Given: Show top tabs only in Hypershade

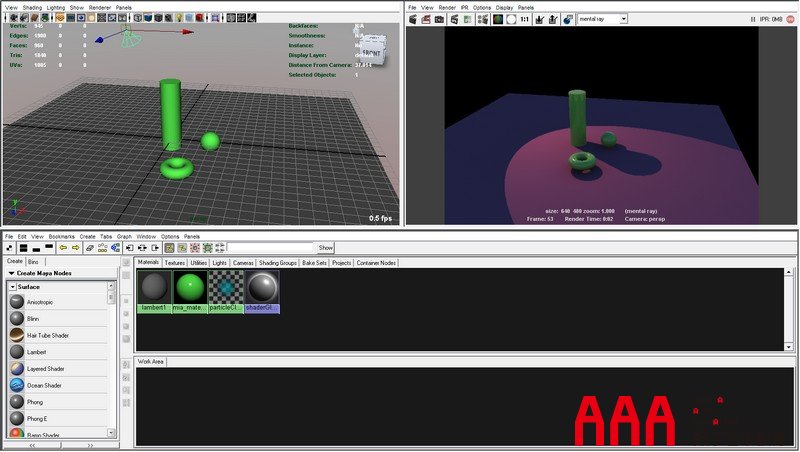Looking at the screenshot, I should click(x=49, y=248).
